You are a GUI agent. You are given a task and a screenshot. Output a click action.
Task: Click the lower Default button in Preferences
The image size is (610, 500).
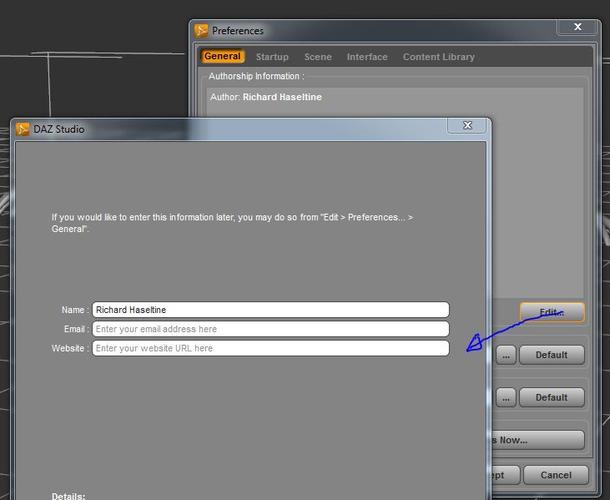(552, 397)
